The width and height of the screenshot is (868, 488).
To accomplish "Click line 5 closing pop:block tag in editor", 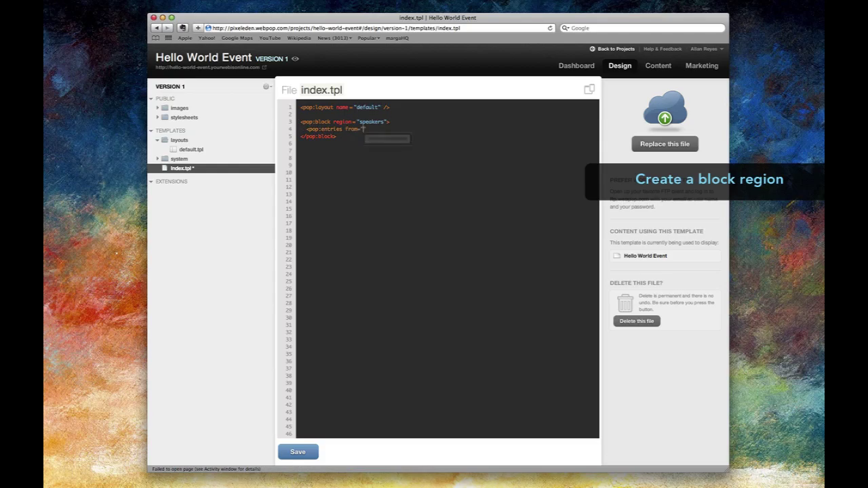I will (318, 136).
